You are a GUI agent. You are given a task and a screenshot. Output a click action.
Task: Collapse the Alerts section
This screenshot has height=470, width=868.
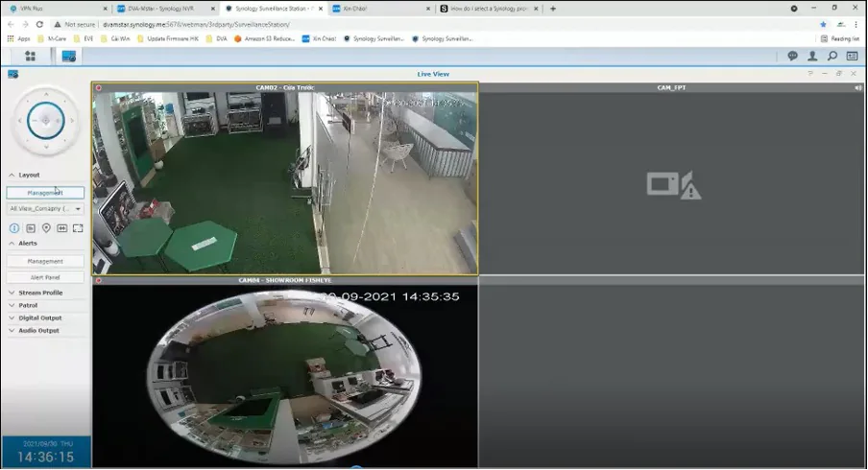(x=12, y=244)
